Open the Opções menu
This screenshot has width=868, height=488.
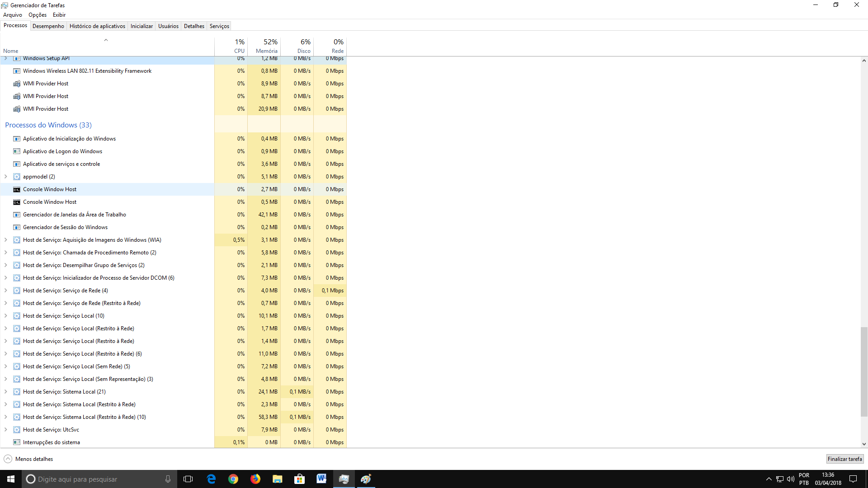click(x=38, y=15)
